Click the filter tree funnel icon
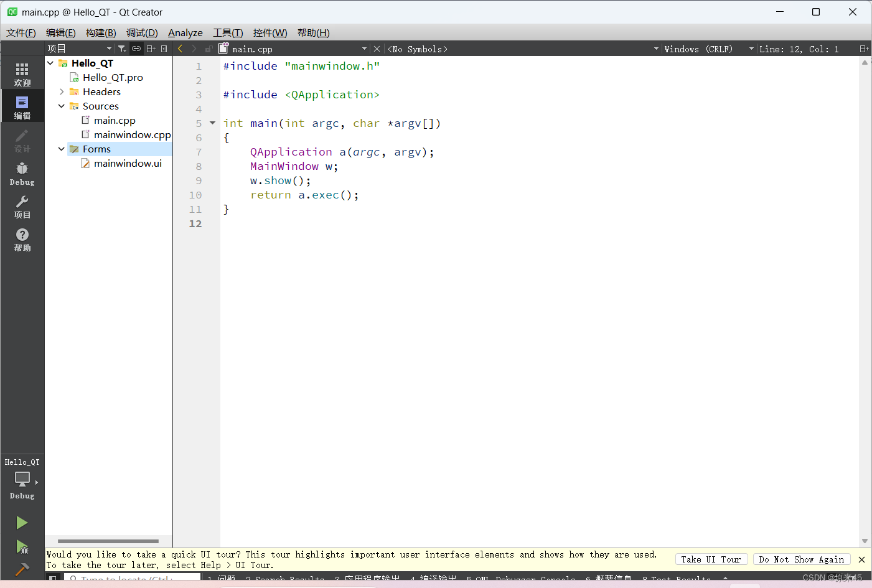Screen dimensions: 872x588 pyautogui.click(x=122, y=49)
